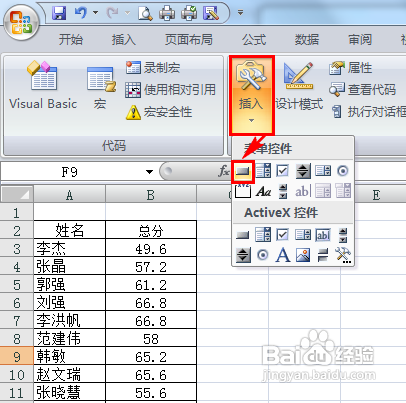Insert a form control Group Box
Viewport: 406px width, 403px height.
pos(243,191)
